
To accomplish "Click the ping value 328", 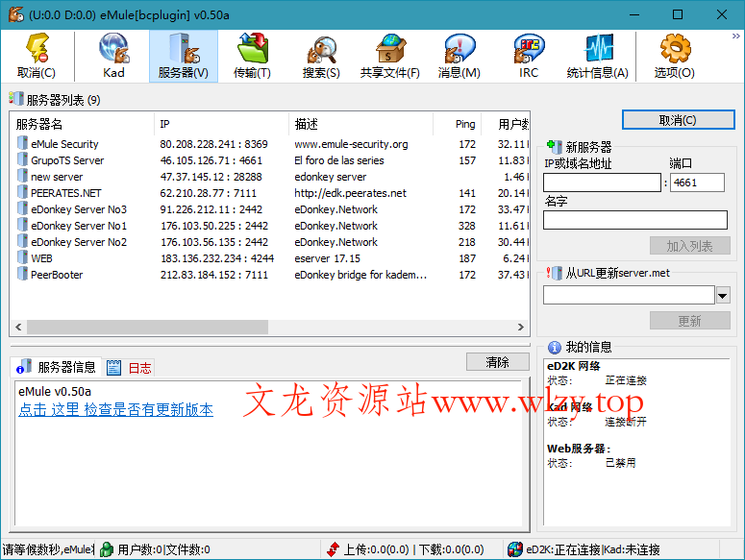I will pyautogui.click(x=466, y=226).
